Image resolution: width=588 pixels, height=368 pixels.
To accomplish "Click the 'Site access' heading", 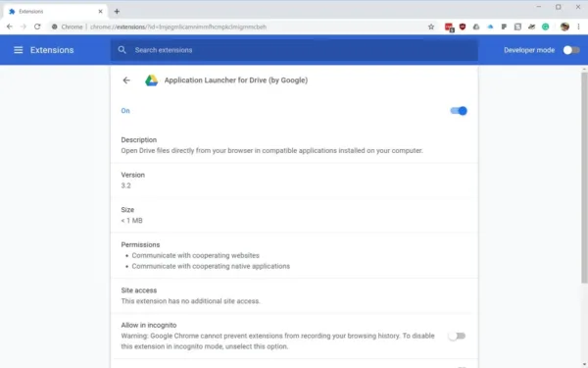I will click(139, 290).
